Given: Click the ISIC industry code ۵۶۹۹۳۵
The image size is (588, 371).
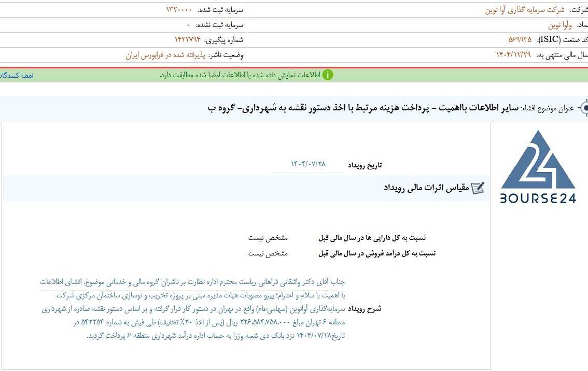Looking at the screenshot, I should pyautogui.click(x=520, y=39).
